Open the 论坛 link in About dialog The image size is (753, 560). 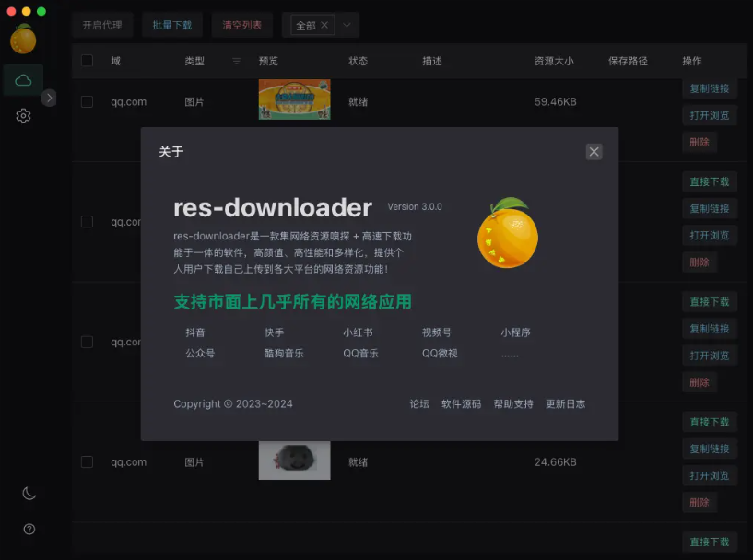[419, 403]
